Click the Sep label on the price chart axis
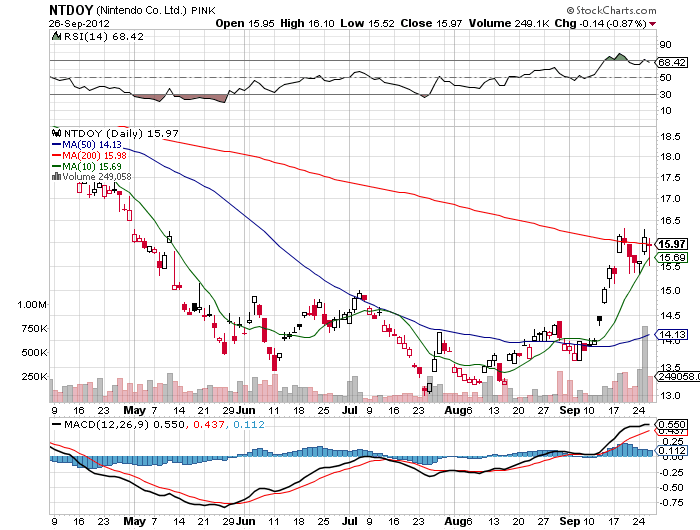Image resolution: width=700 pixels, height=530 pixels. point(569,410)
